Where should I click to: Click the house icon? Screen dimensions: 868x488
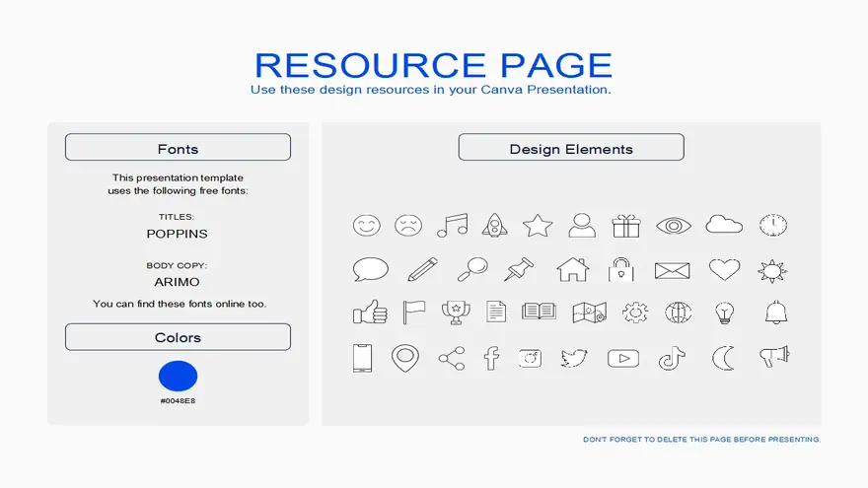pyautogui.click(x=573, y=269)
